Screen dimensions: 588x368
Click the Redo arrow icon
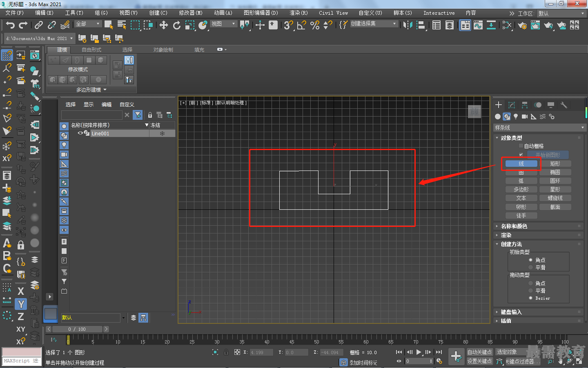[23, 25]
